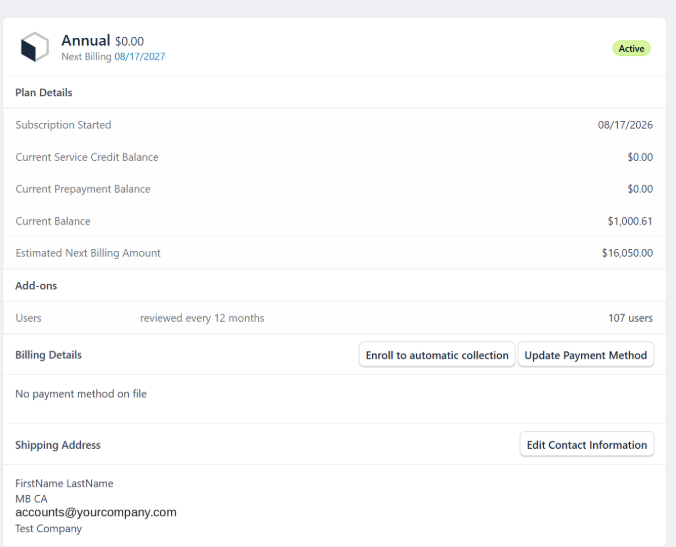Open Update Payment Method
The image size is (676, 547).
point(585,355)
